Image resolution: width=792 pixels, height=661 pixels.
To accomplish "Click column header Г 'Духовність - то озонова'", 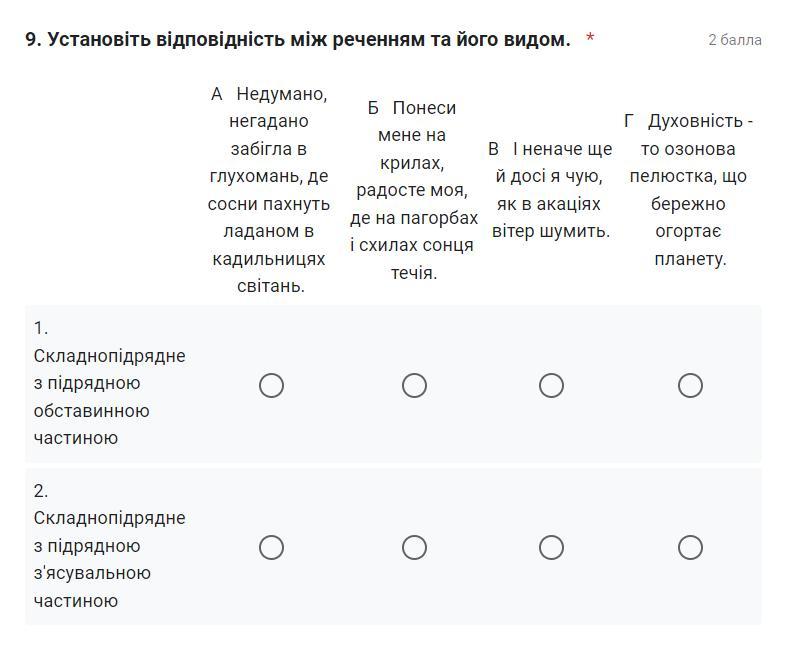I will 689,190.
